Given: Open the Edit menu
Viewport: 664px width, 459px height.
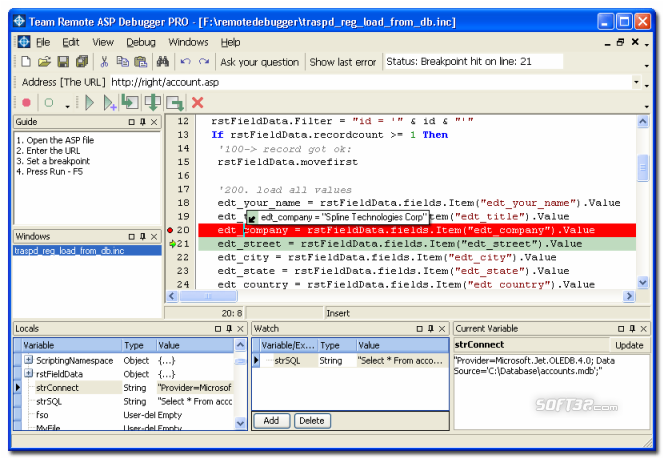Looking at the screenshot, I should [x=71, y=42].
